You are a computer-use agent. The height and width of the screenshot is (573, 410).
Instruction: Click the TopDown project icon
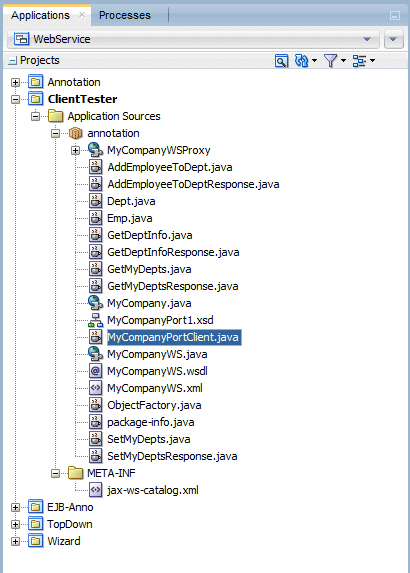[x=35, y=524]
